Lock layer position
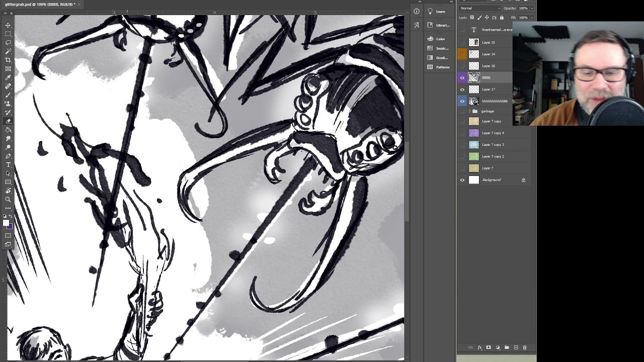Image resolution: width=644 pixels, height=362 pixels. (487, 18)
